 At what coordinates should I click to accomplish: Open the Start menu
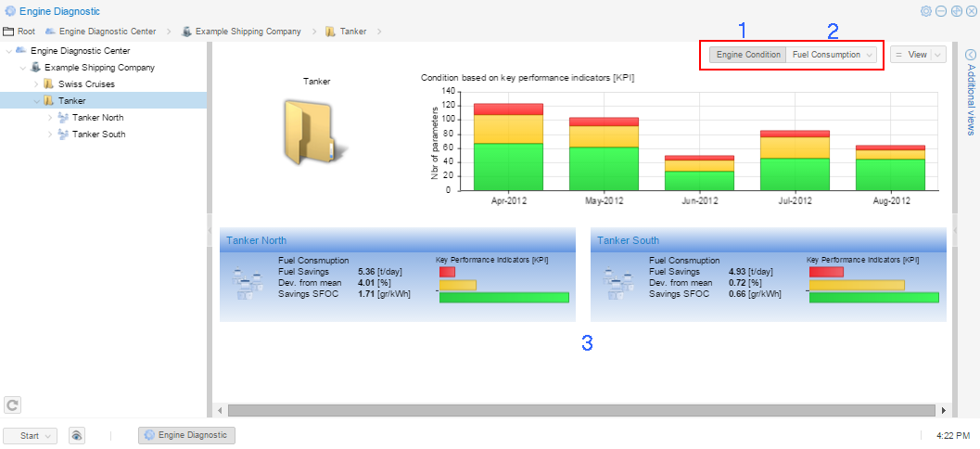tap(31, 435)
